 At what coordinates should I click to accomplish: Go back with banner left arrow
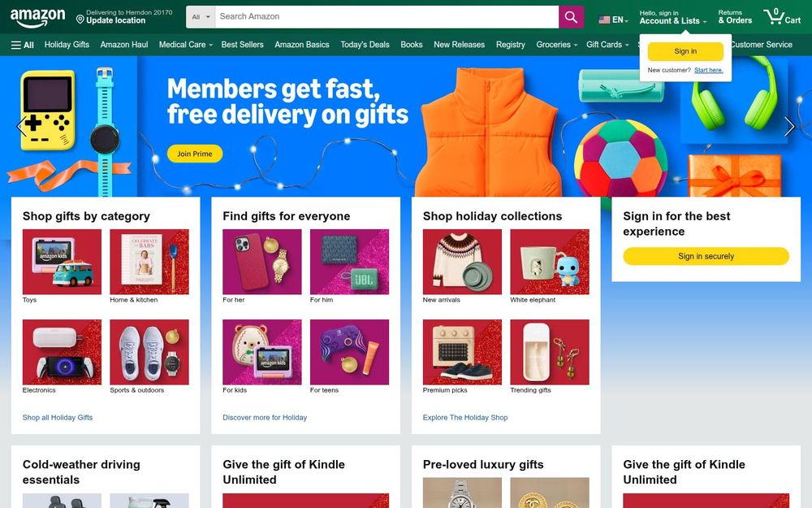tap(21, 127)
